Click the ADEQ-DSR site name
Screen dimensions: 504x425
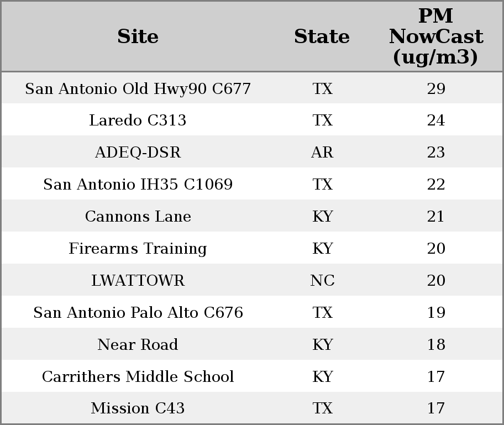(x=138, y=152)
